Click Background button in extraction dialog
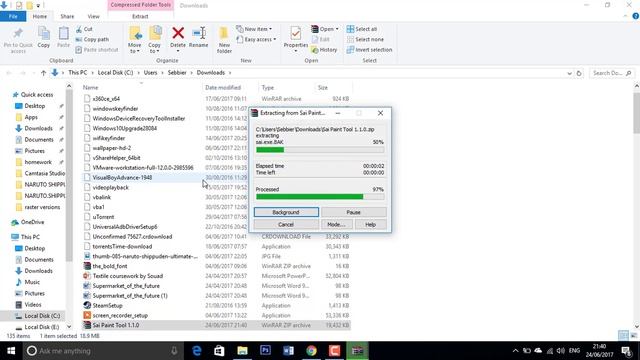 (286, 212)
